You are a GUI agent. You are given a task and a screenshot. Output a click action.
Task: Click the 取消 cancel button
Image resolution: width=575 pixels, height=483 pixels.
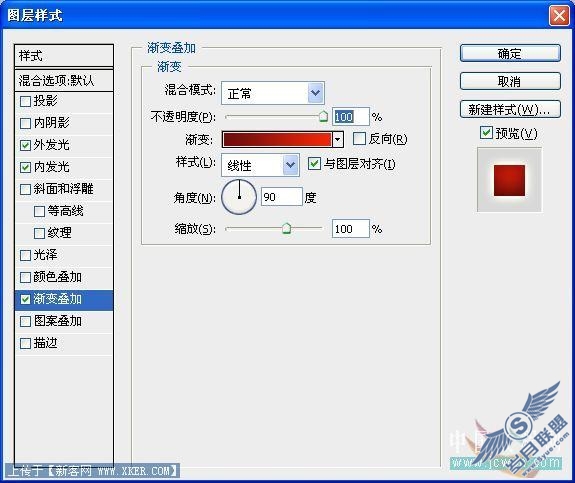(510, 81)
